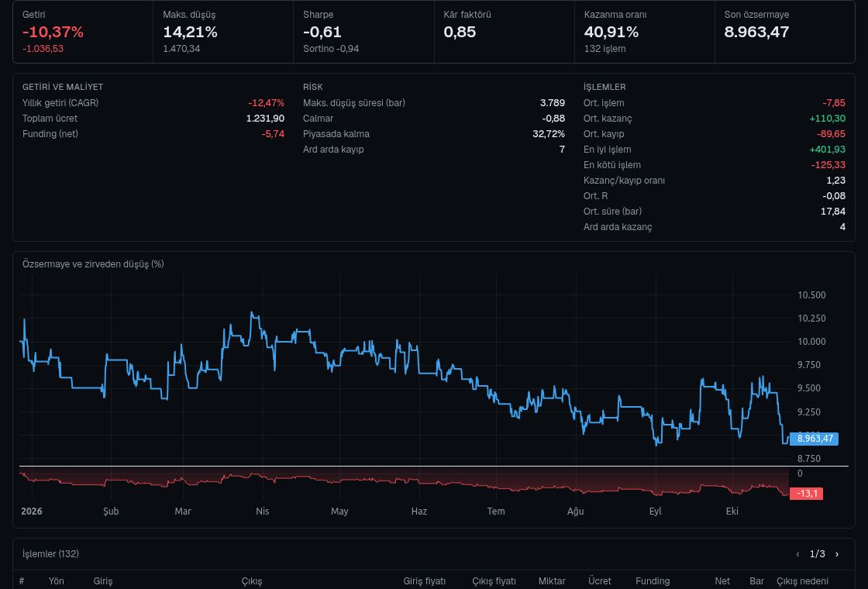Click the 1/3 page indicator
This screenshot has height=589, width=868.
coord(817,554)
